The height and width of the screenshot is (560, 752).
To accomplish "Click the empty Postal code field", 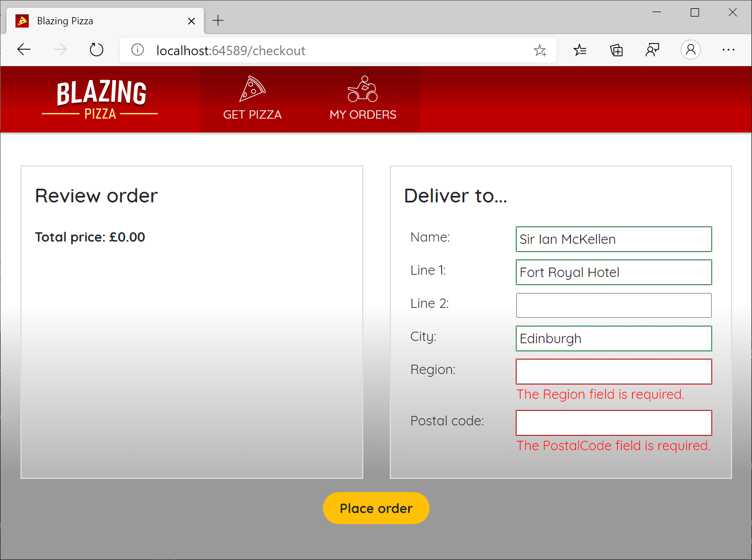I will [613, 423].
